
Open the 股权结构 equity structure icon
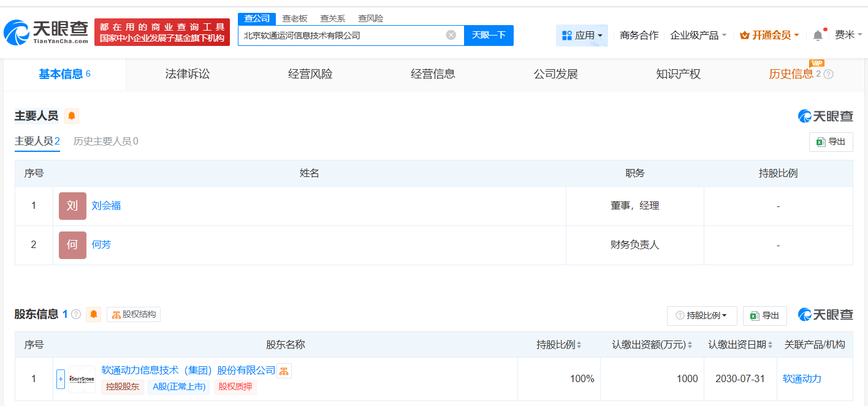click(x=134, y=314)
